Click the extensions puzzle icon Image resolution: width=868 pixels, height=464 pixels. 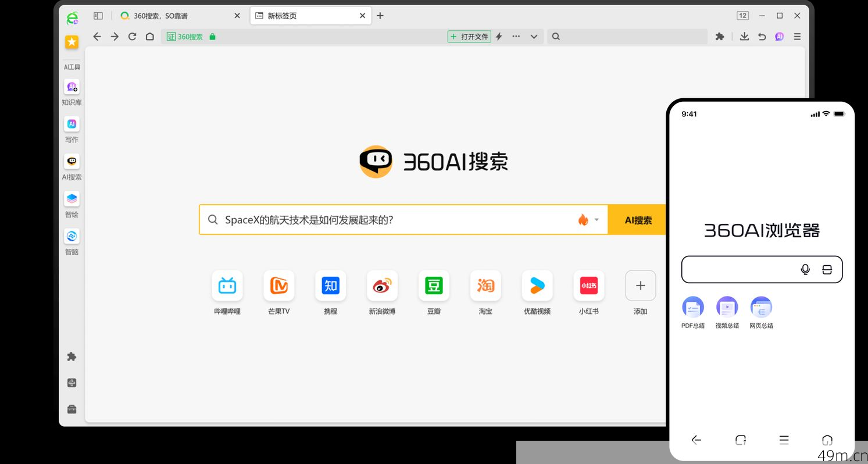pos(720,36)
